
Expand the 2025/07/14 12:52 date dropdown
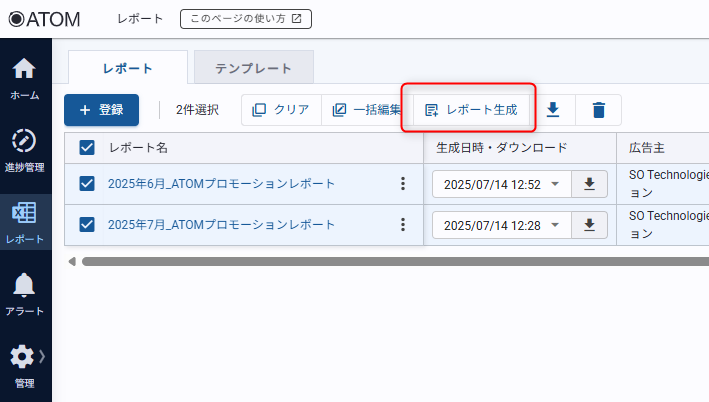coord(555,184)
